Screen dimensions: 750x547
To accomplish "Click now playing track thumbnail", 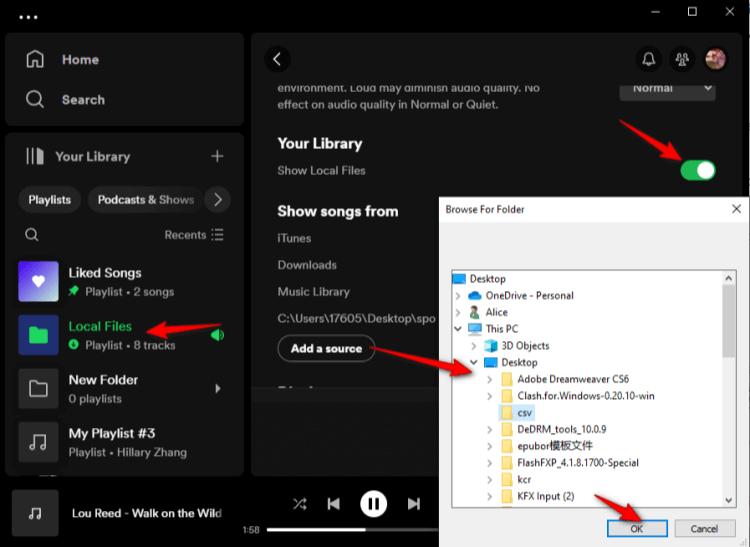I will [x=35, y=513].
